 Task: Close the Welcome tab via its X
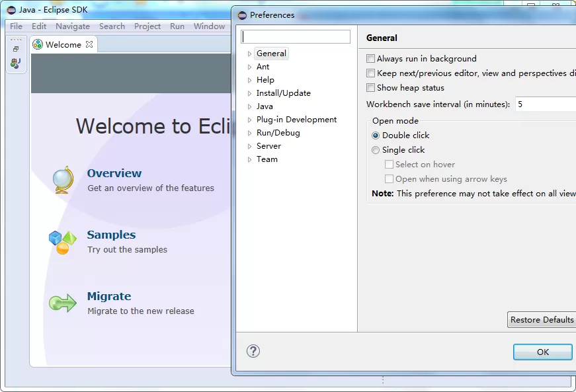coord(89,44)
